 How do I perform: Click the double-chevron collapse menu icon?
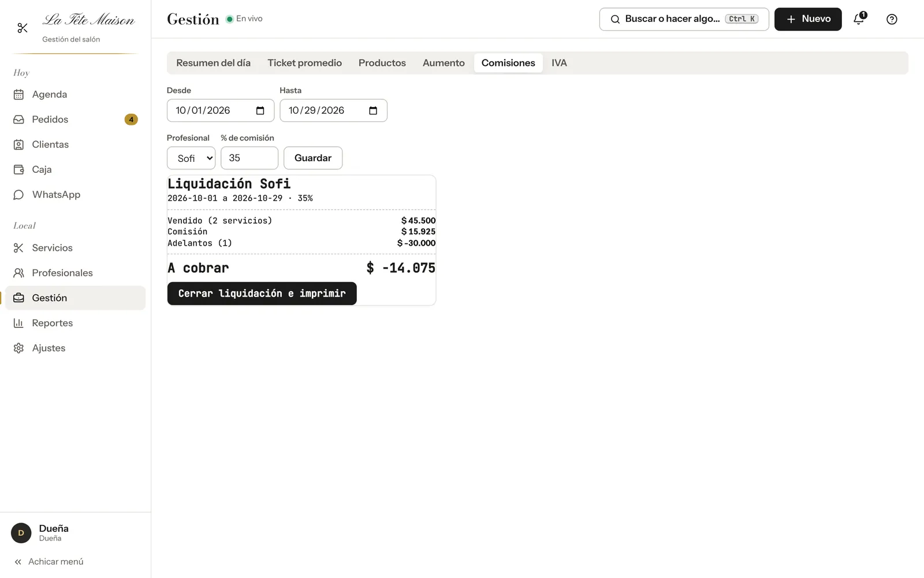coord(18,562)
